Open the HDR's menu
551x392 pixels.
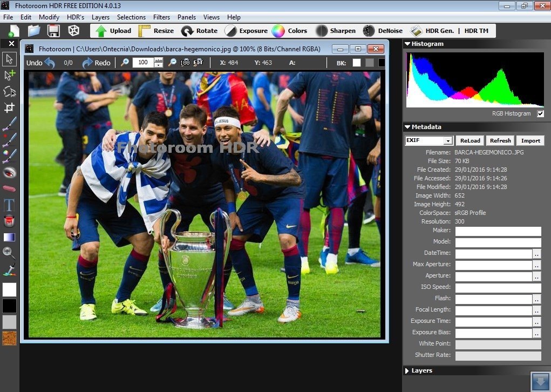[76, 17]
